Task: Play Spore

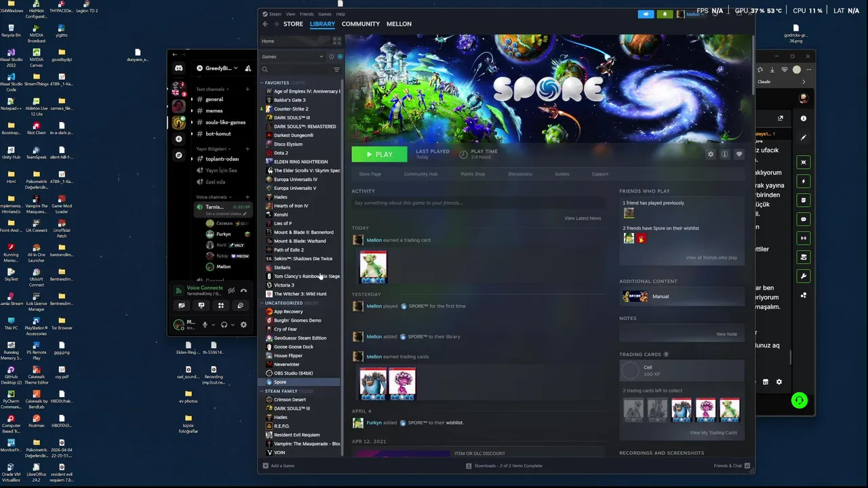Action: [379, 155]
